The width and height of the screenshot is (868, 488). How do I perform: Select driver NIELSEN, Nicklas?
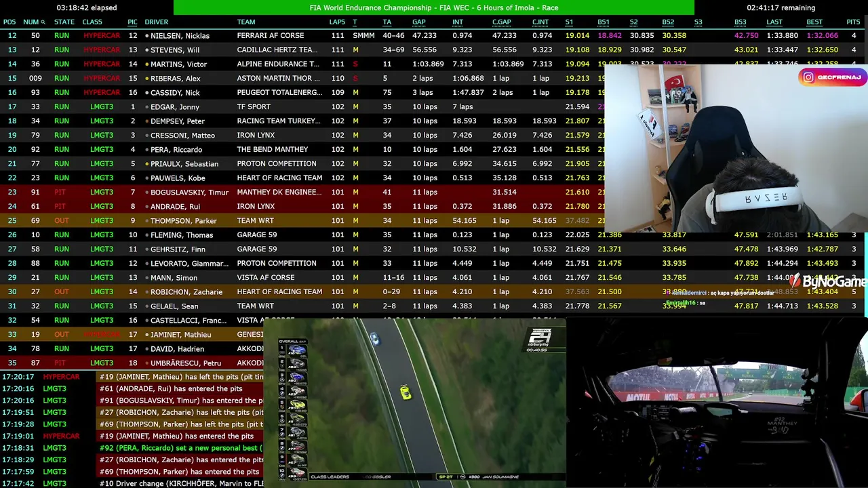pos(180,36)
